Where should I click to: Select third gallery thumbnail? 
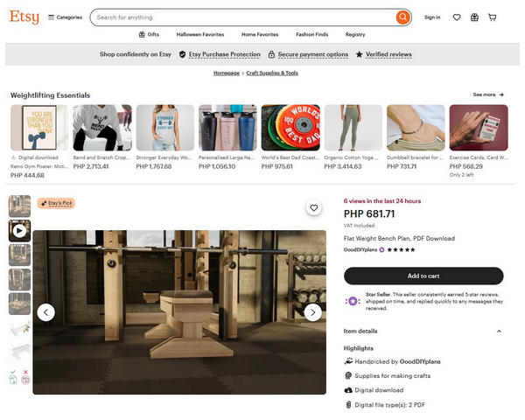(19, 255)
